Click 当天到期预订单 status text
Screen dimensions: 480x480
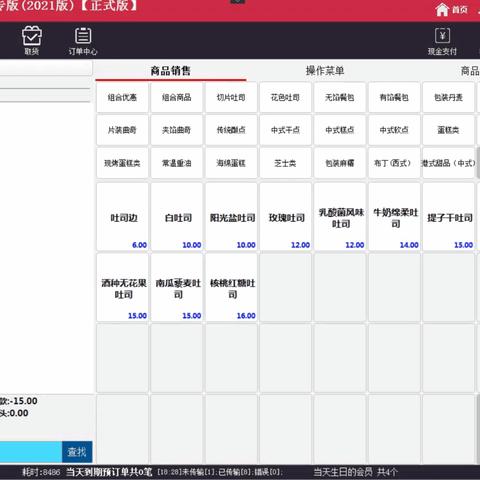[x=109, y=472]
